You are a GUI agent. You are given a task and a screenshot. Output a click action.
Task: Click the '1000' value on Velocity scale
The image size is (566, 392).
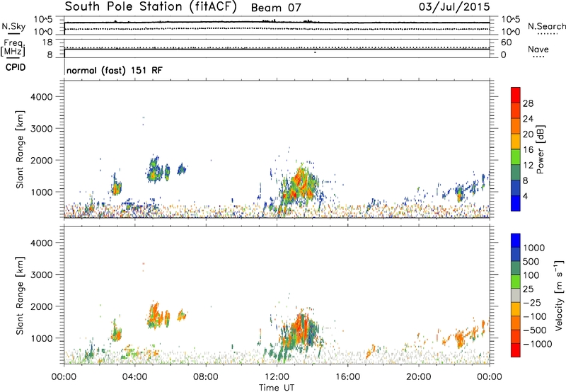(x=534, y=248)
